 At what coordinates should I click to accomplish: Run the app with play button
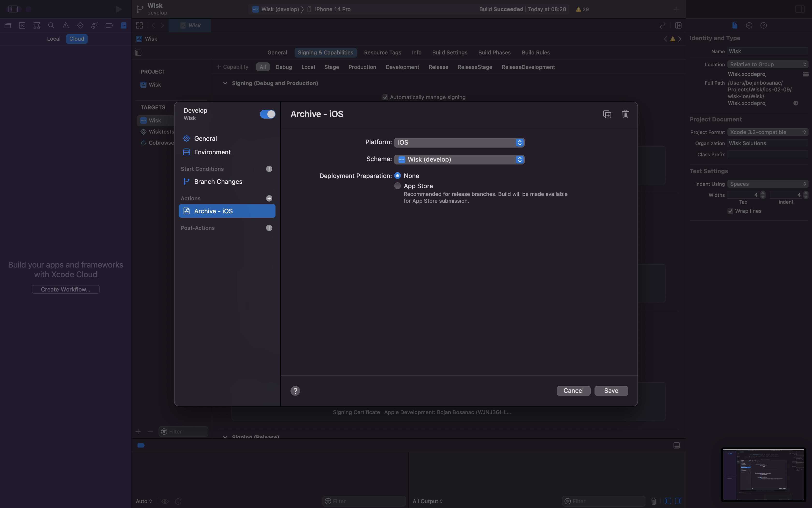pyautogui.click(x=118, y=9)
